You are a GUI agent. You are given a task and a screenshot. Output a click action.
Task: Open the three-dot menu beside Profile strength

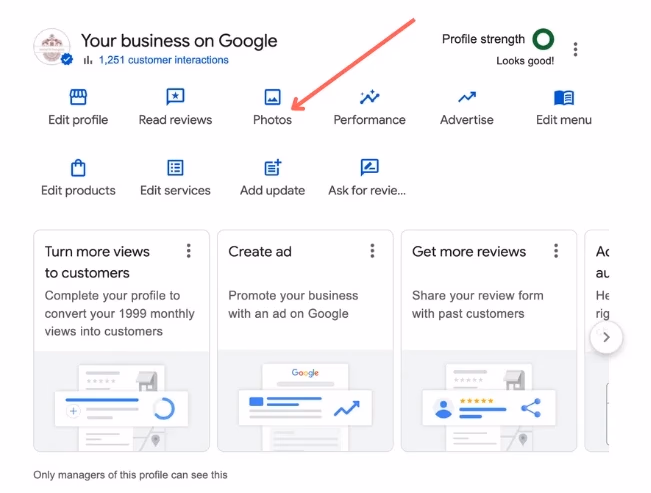point(575,49)
